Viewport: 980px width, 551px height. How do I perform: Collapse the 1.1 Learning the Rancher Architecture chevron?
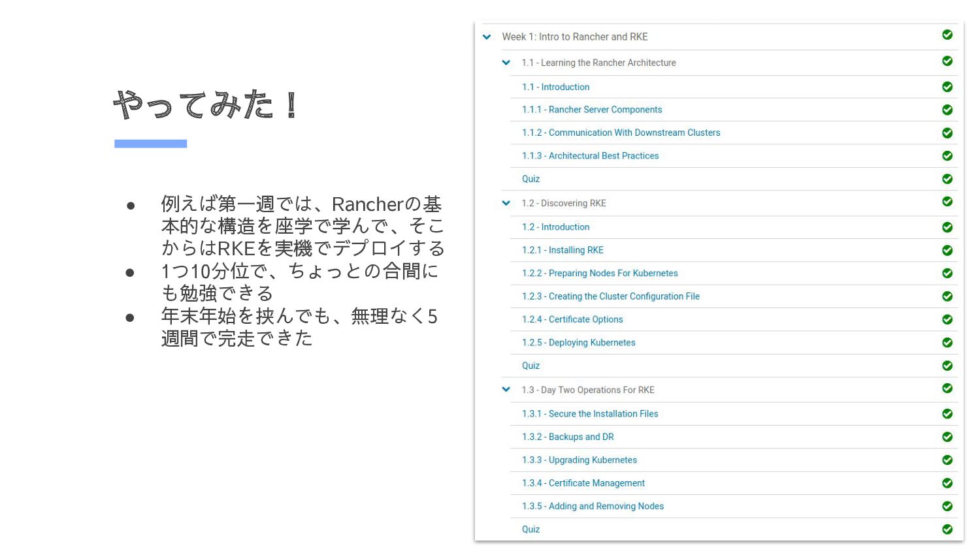[506, 63]
